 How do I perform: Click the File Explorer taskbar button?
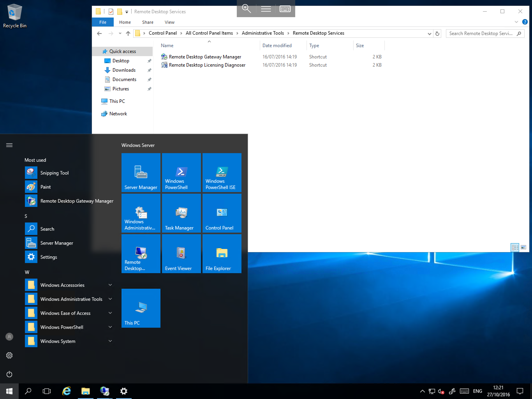click(85, 391)
